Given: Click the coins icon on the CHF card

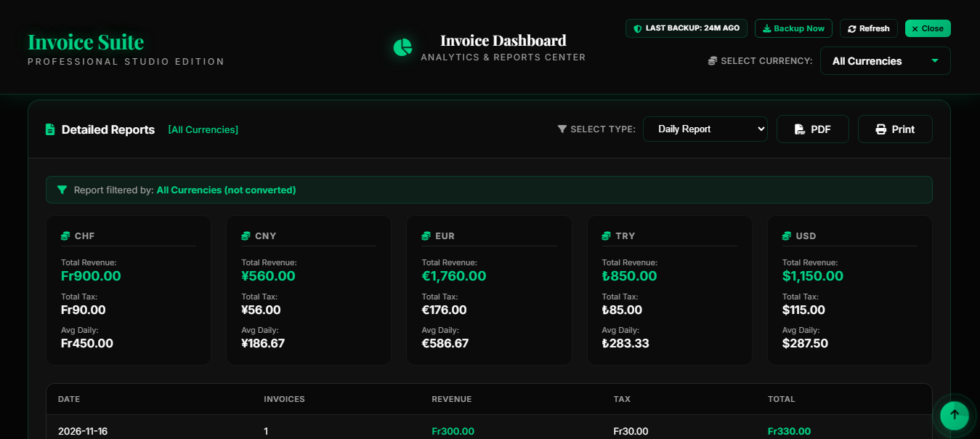Looking at the screenshot, I should click(65, 236).
